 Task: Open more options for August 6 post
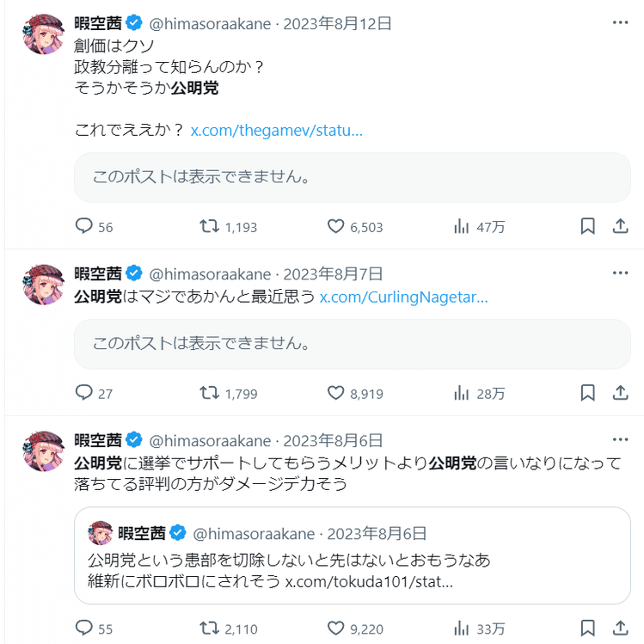(x=620, y=440)
